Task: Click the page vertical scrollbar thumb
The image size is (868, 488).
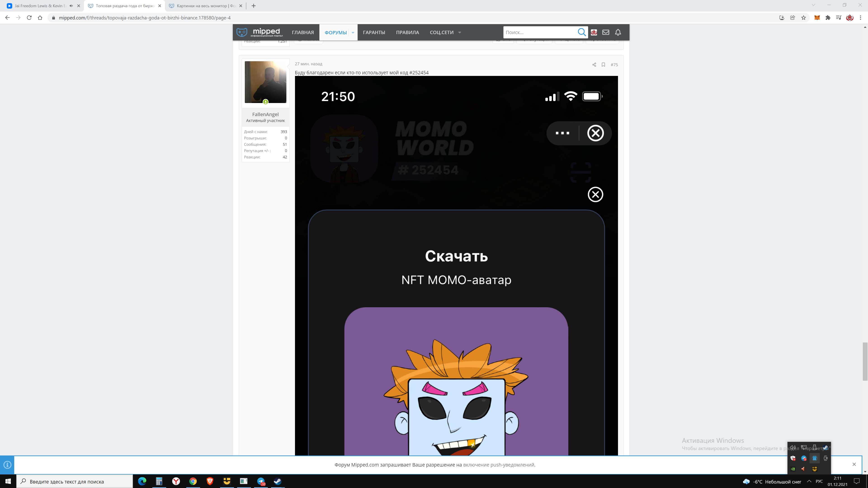Action: coord(865,361)
